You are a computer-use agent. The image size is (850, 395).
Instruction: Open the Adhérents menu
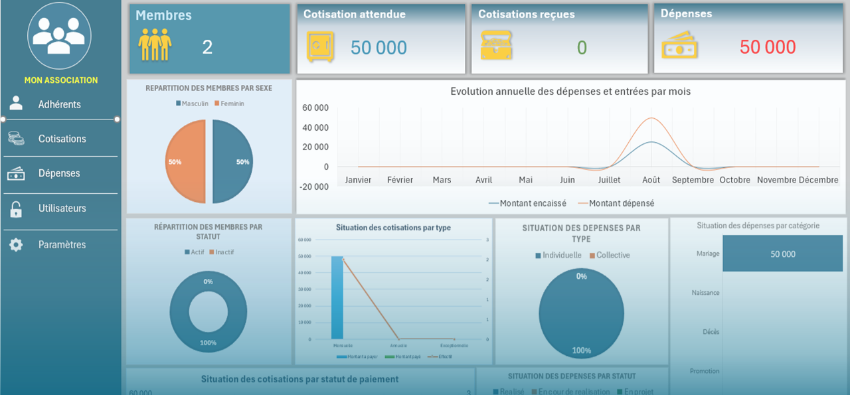pos(60,105)
